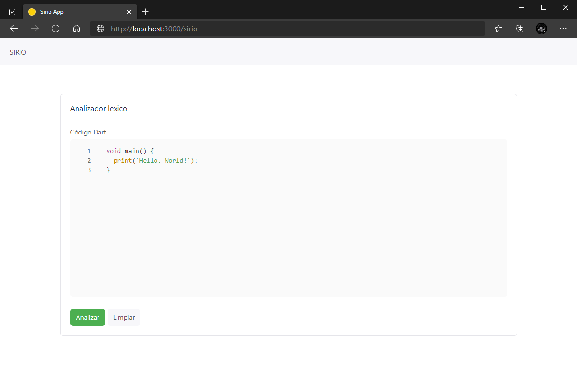Click the Sirio App favicon
Screen dimensions: 577x392
tap(32, 11)
